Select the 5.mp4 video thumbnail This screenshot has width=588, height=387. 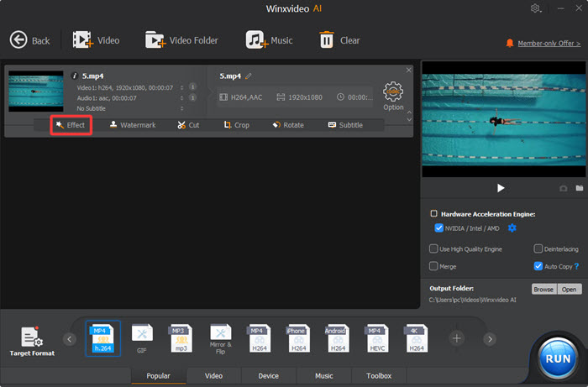click(36, 91)
